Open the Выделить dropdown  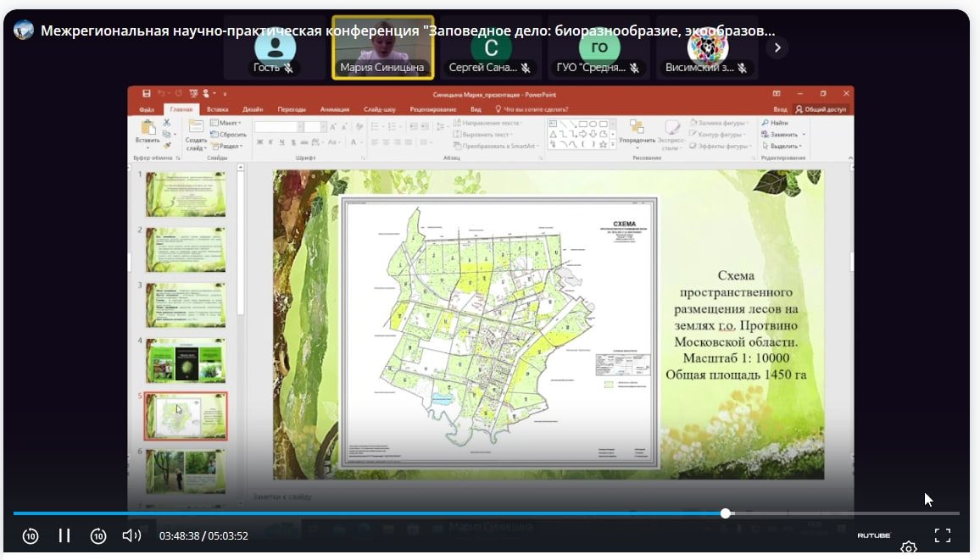(x=782, y=146)
